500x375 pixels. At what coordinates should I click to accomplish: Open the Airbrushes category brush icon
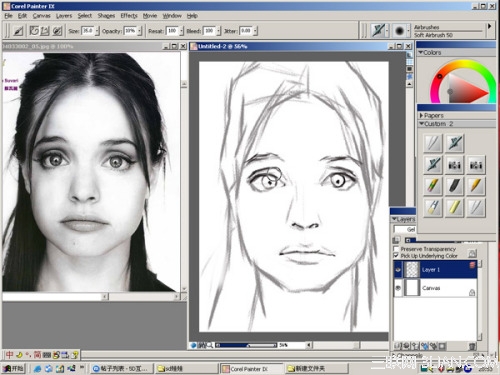tap(378, 31)
